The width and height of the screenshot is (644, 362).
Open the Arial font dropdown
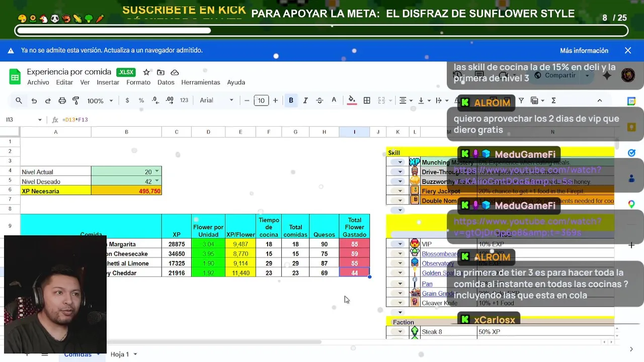216,101
